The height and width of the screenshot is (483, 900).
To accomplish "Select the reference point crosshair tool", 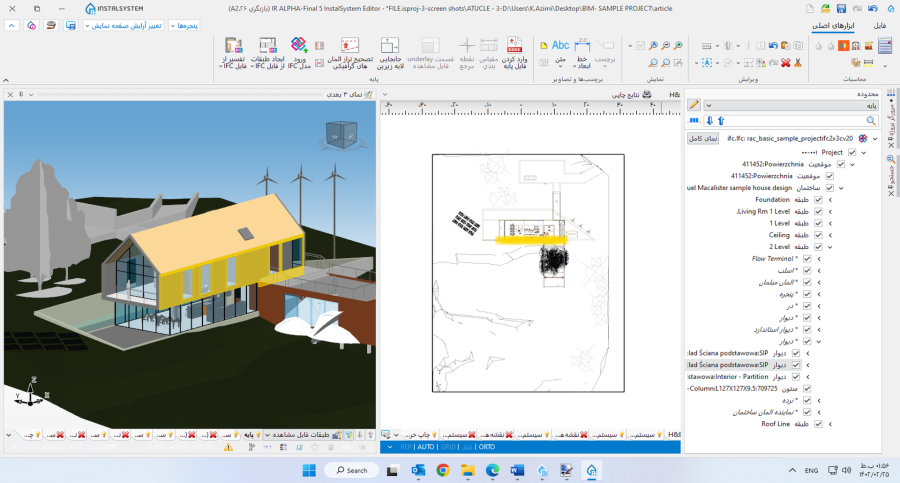I will [466, 47].
